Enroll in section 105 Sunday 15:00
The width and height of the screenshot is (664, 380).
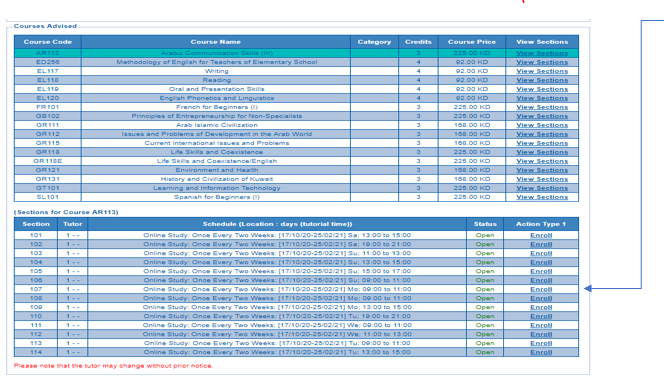click(541, 271)
